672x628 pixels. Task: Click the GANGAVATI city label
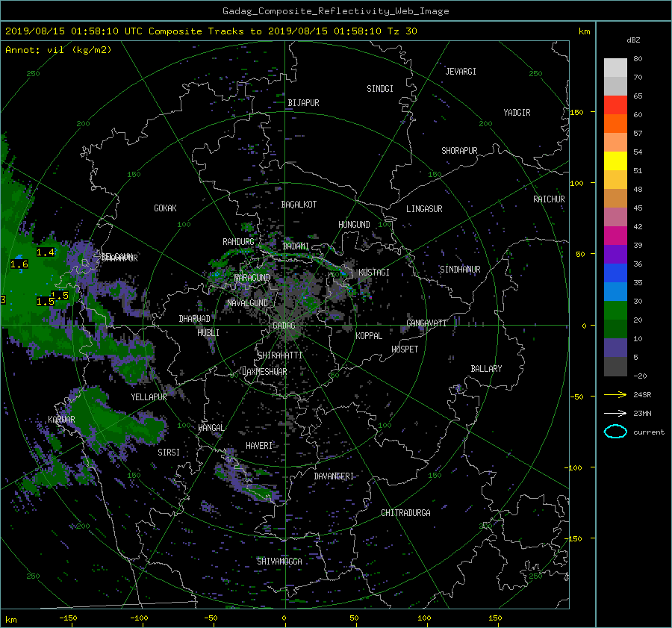426,323
